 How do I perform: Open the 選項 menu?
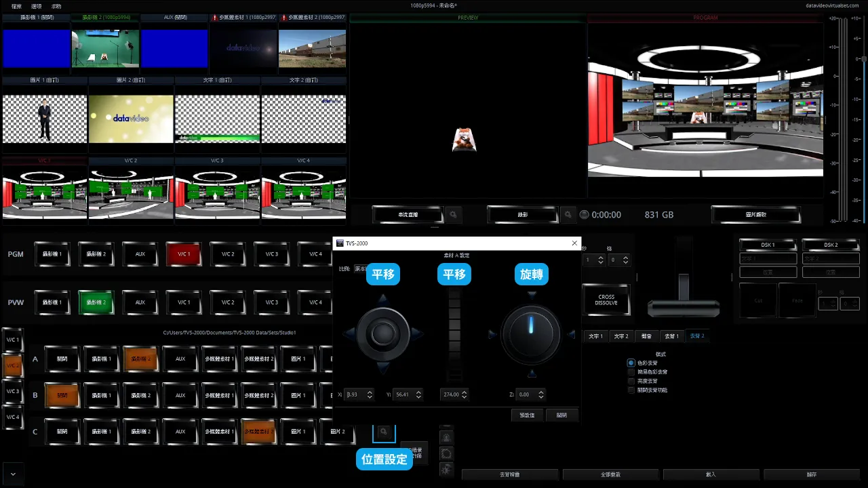point(37,5)
